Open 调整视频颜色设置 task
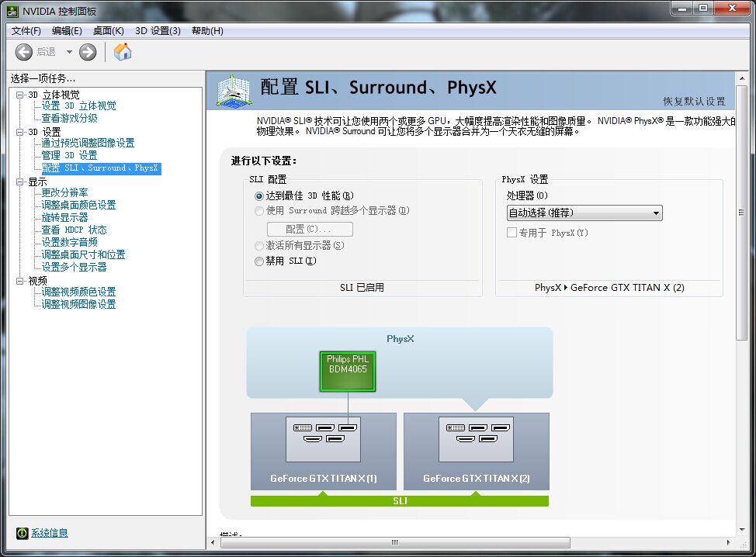This screenshot has height=557, width=756. (78, 292)
